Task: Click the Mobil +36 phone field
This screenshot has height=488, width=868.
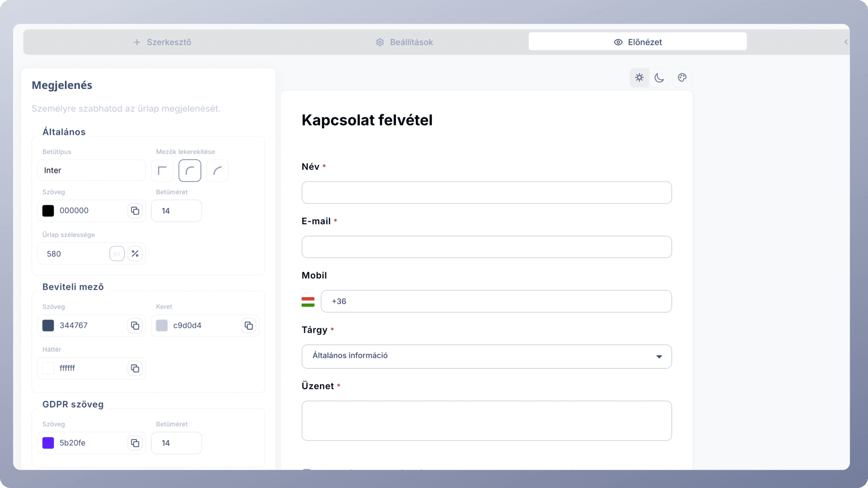Action: (x=496, y=301)
